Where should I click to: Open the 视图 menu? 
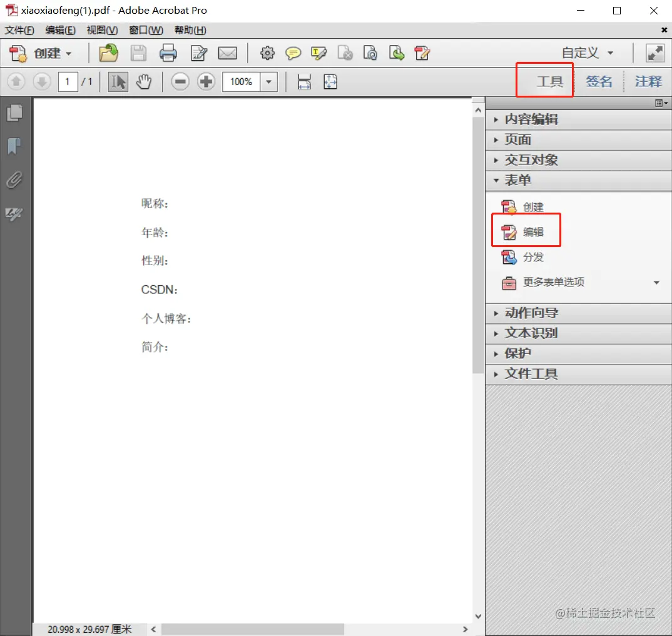click(102, 31)
